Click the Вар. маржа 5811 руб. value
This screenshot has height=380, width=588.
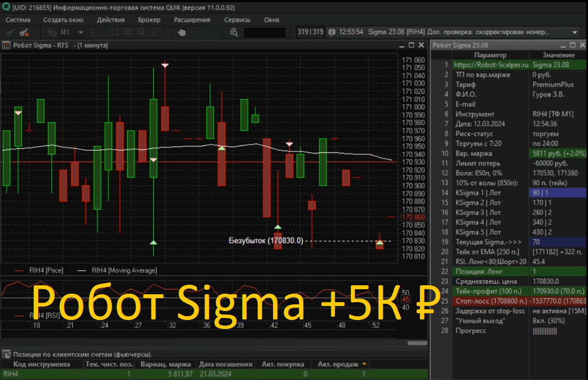pyautogui.click(x=558, y=154)
